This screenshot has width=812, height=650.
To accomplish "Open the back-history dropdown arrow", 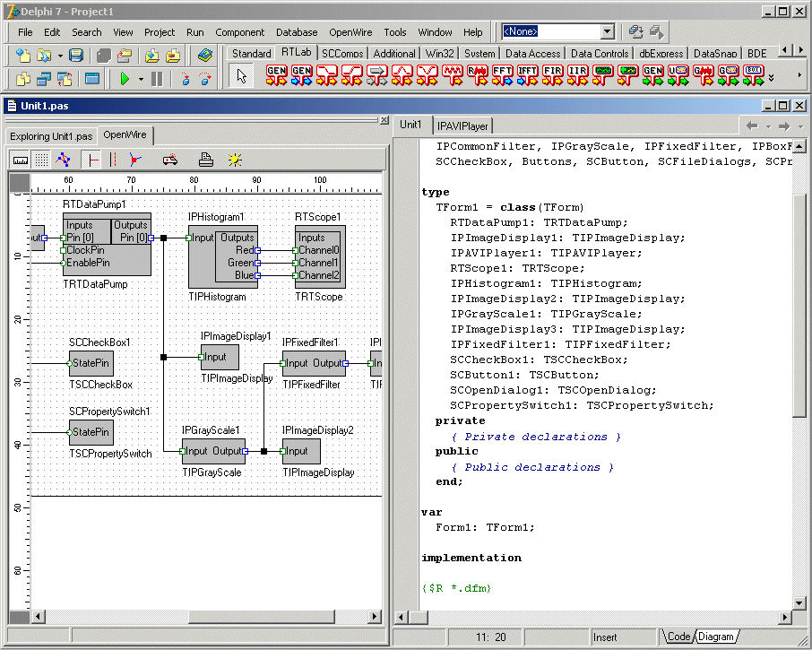I will [x=768, y=126].
